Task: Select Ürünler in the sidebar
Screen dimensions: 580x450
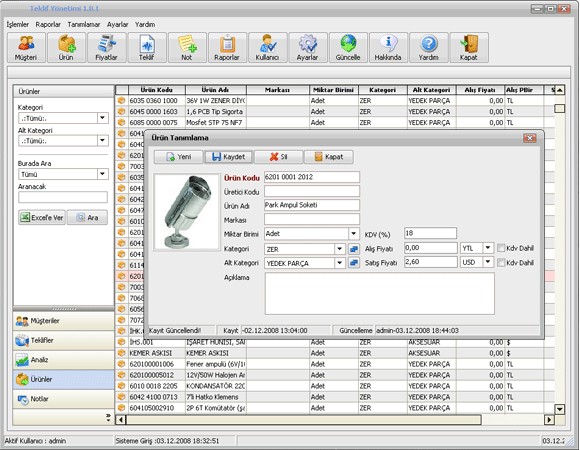Action: [63, 380]
